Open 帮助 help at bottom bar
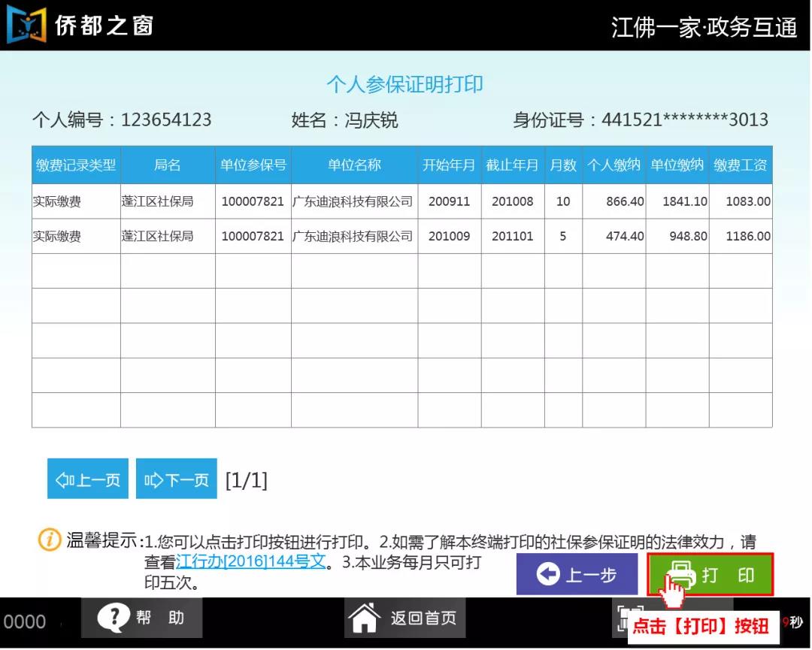The image size is (812, 650). pyautogui.click(x=142, y=618)
